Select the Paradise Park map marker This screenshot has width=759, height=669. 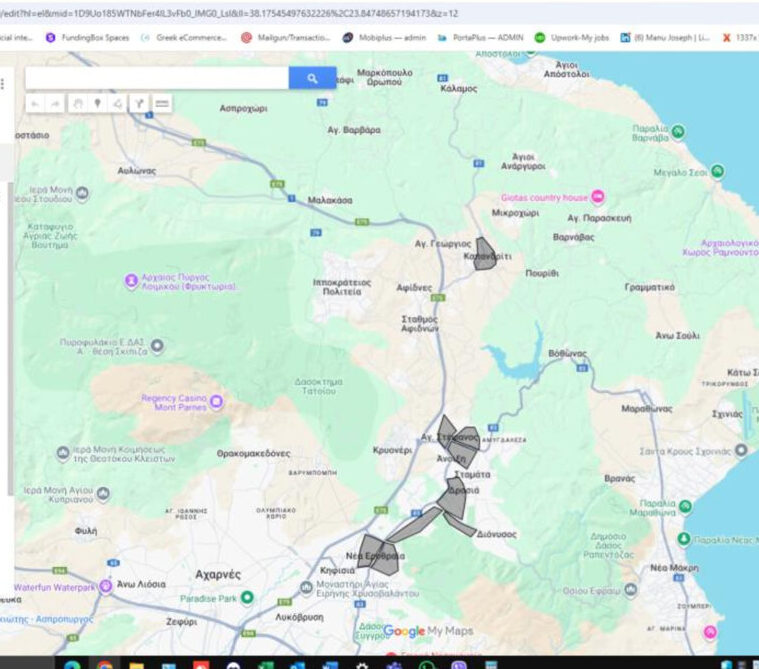click(246, 598)
